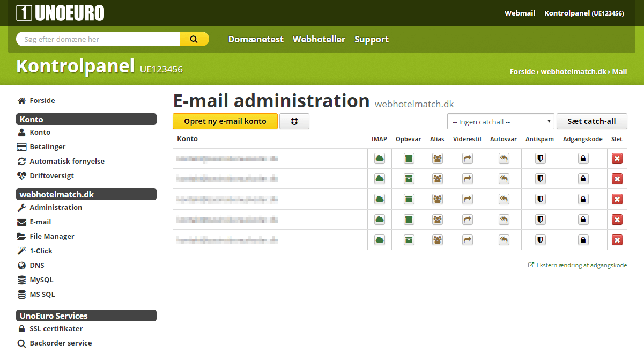644x352 pixels.
Task: Open Administration in the sidebar
Action: [x=49, y=208]
